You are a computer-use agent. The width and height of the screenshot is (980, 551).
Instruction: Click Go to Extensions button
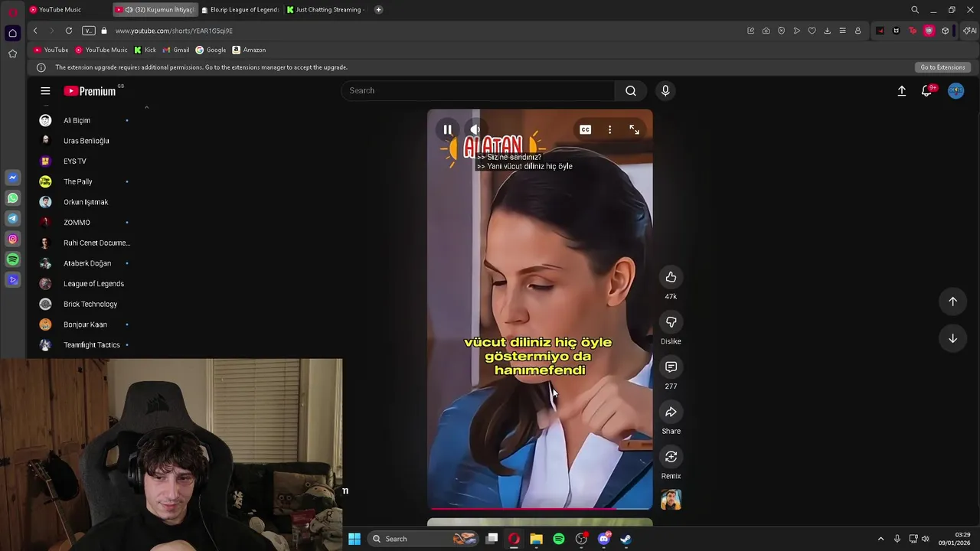pos(942,67)
